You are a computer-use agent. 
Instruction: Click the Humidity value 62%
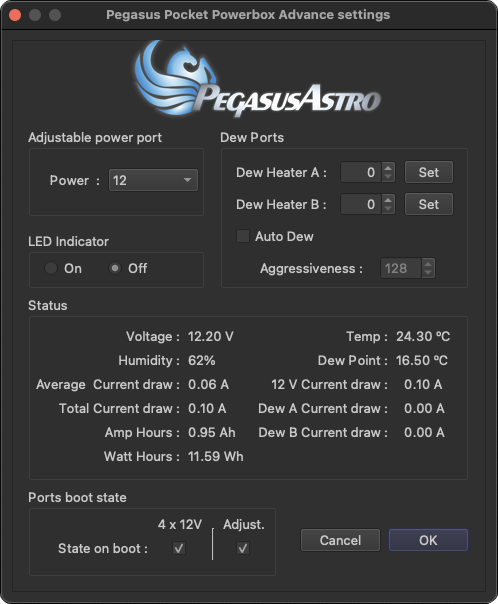pos(201,361)
